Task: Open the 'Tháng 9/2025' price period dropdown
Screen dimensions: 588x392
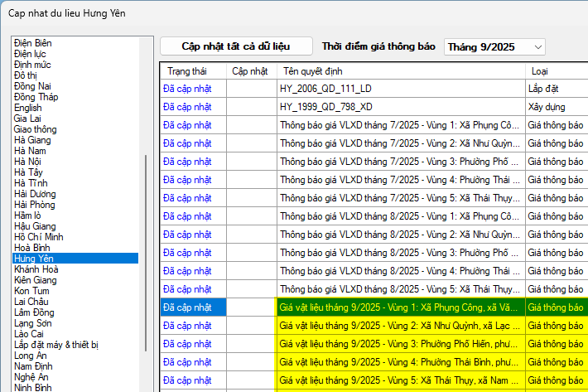Action: [494, 47]
